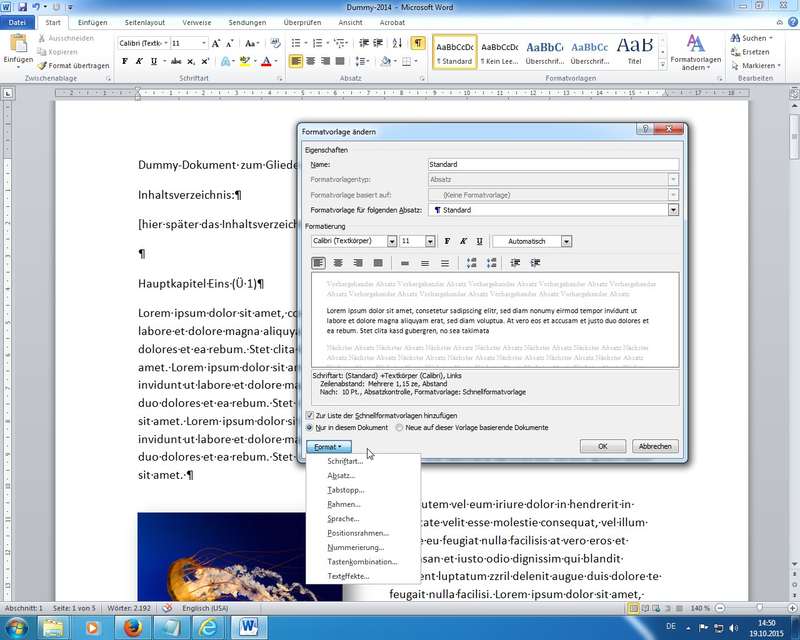Select Neue auf dieser Vorlage basierende Dokumente

[399, 428]
